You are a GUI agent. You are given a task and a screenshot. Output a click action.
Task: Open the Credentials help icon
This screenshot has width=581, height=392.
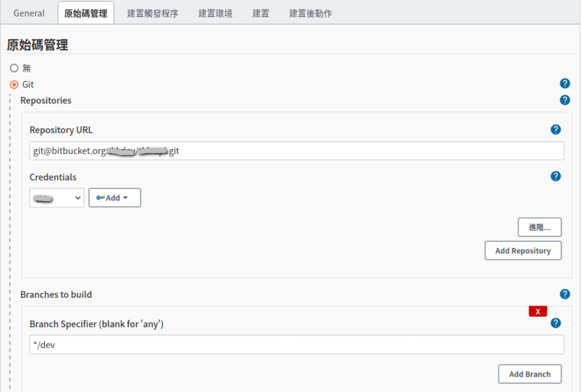pos(555,176)
